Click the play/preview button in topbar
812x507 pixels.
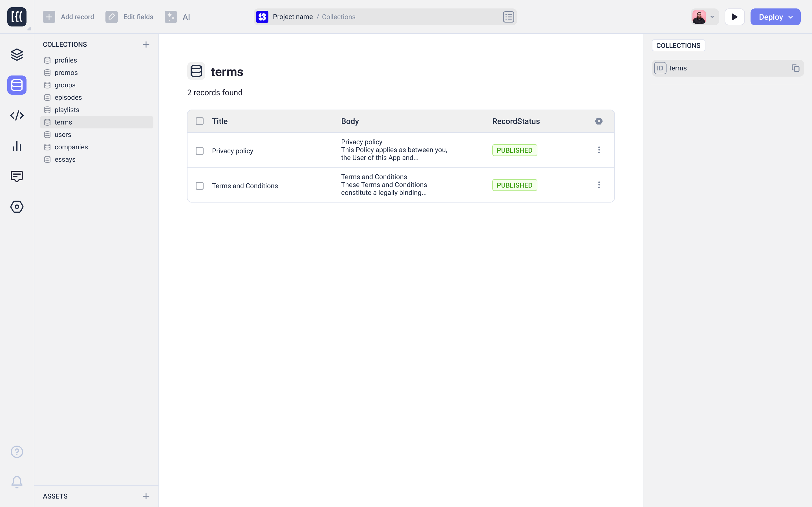(735, 17)
